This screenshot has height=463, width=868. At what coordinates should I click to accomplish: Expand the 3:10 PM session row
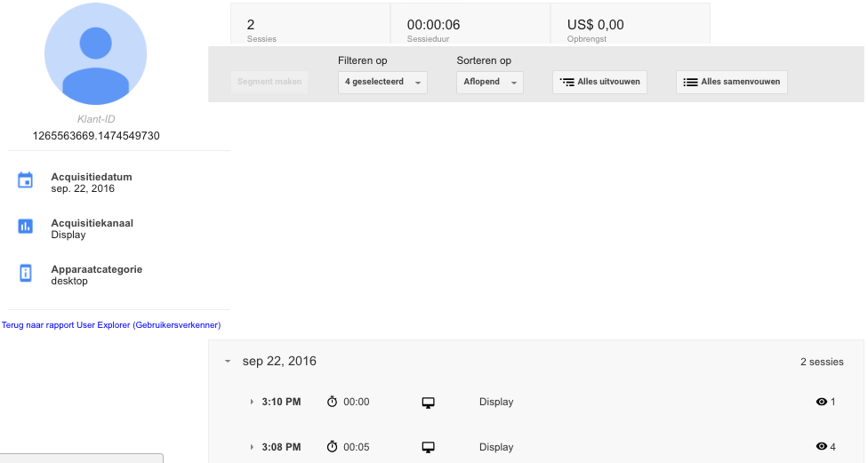(x=252, y=402)
